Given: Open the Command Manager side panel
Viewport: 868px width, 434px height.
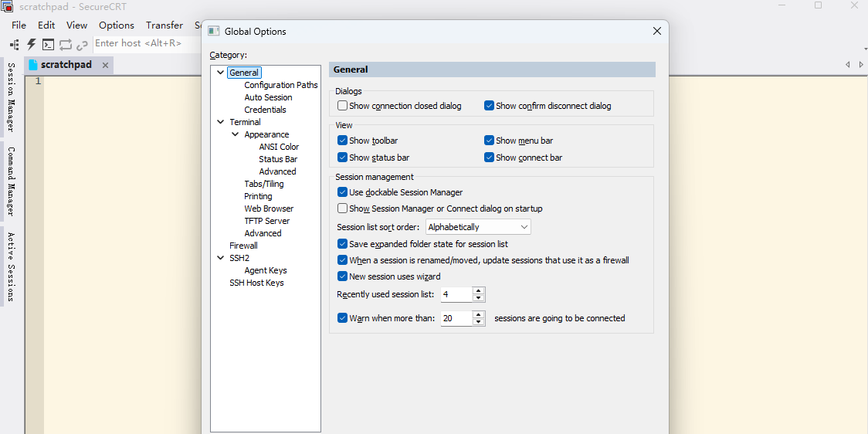Looking at the screenshot, I should pos(11,181).
